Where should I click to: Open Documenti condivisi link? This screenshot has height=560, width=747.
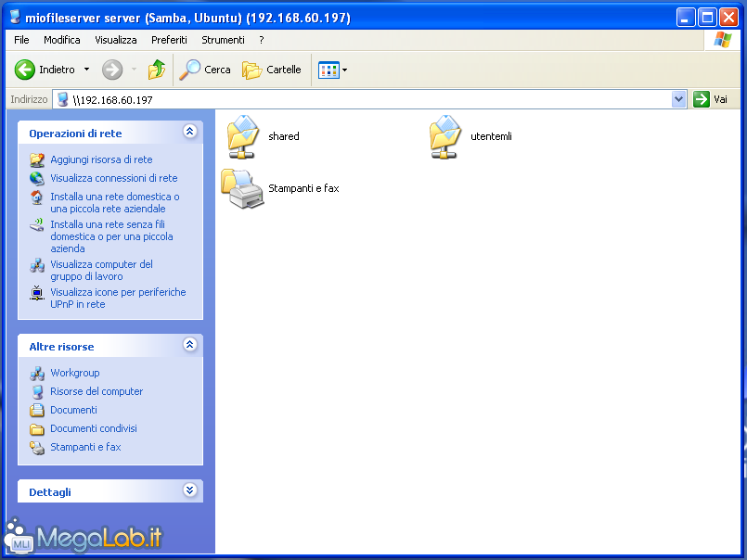click(94, 428)
